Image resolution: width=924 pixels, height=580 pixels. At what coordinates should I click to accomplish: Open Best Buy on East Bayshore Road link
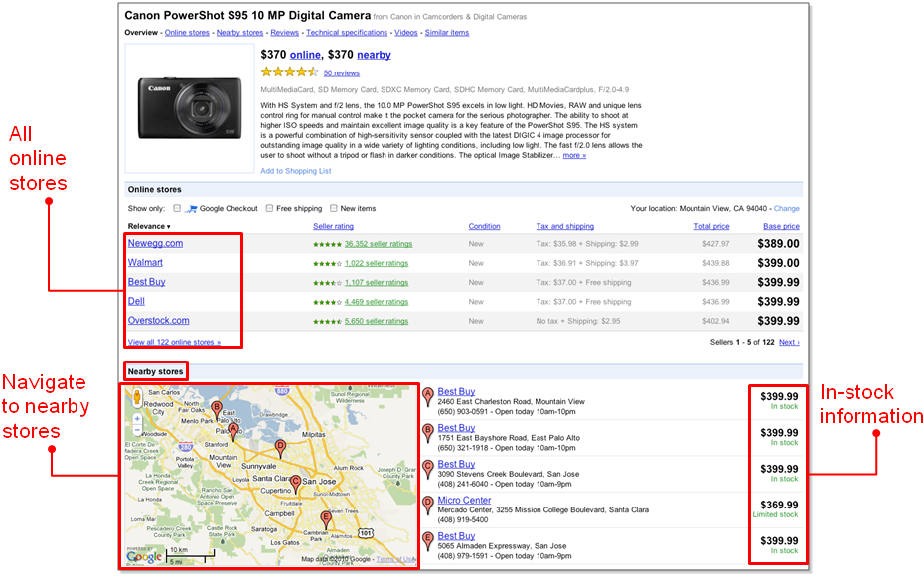(x=456, y=427)
